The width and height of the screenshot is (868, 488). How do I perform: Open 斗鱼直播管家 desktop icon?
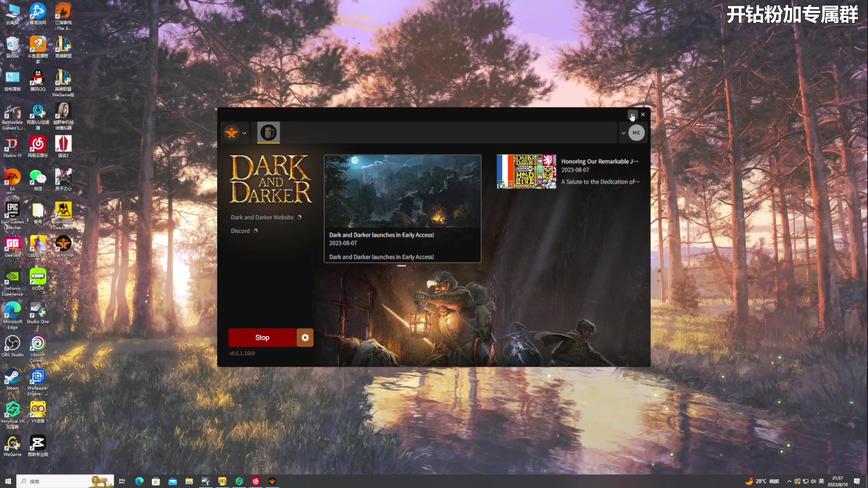(x=38, y=49)
